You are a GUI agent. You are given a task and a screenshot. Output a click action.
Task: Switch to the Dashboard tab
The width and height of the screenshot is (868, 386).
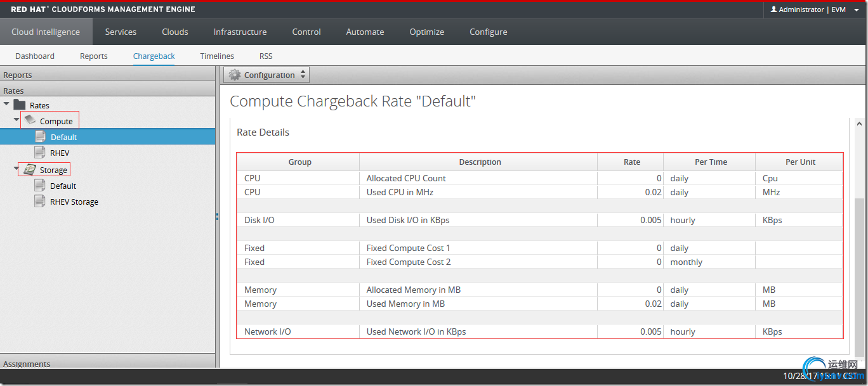click(x=35, y=56)
